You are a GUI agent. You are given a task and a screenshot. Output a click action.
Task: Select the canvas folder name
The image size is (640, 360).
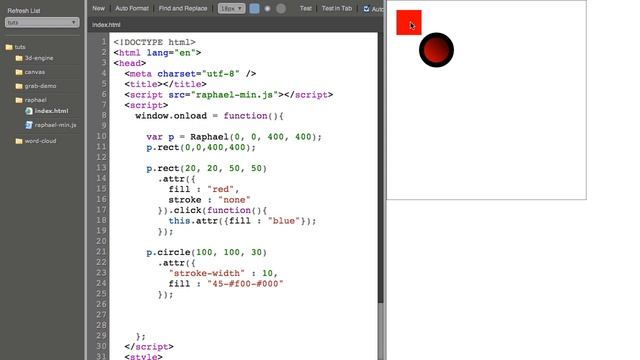[35, 72]
